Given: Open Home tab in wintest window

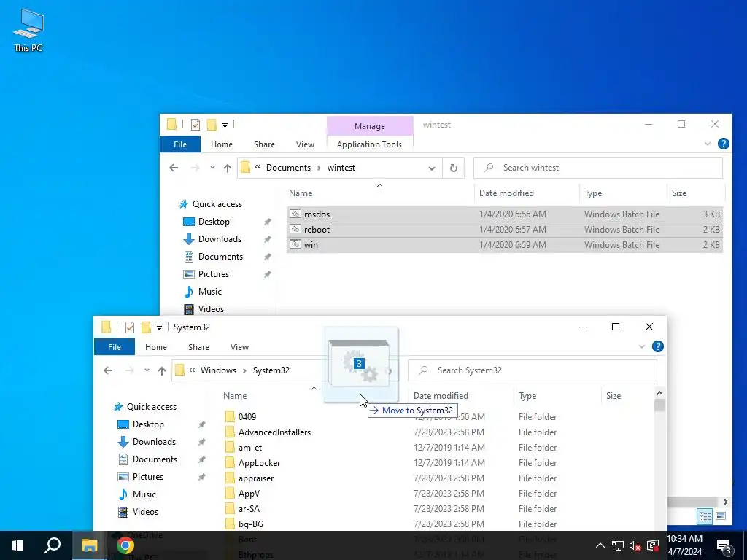Looking at the screenshot, I should click(222, 144).
